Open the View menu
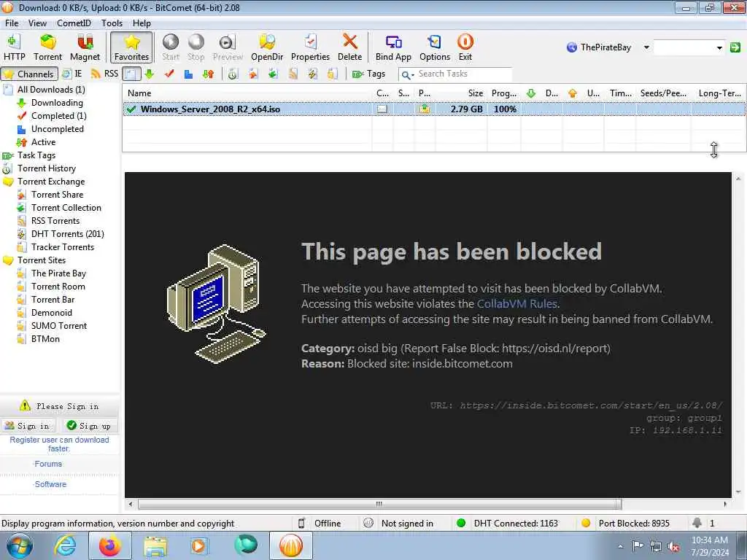This screenshot has height=560, width=747. click(37, 23)
